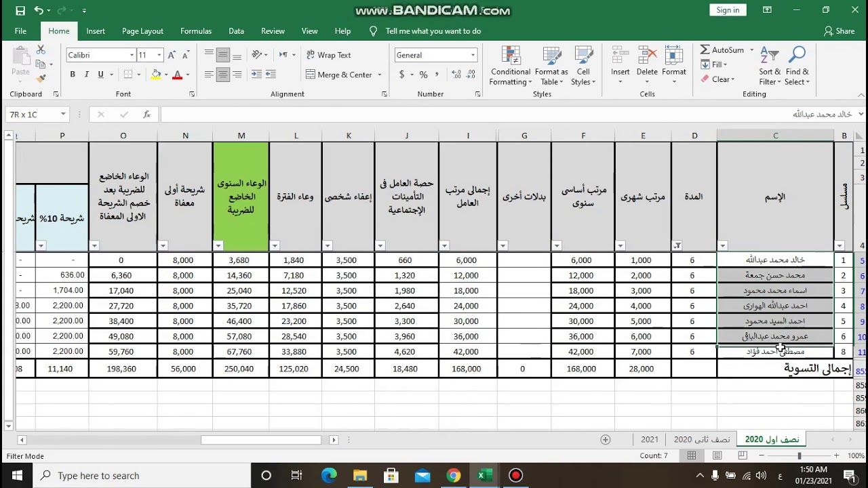Open Excel from the Windows taskbar
The width and height of the screenshot is (868, 488).
click(x=485, y=475)
